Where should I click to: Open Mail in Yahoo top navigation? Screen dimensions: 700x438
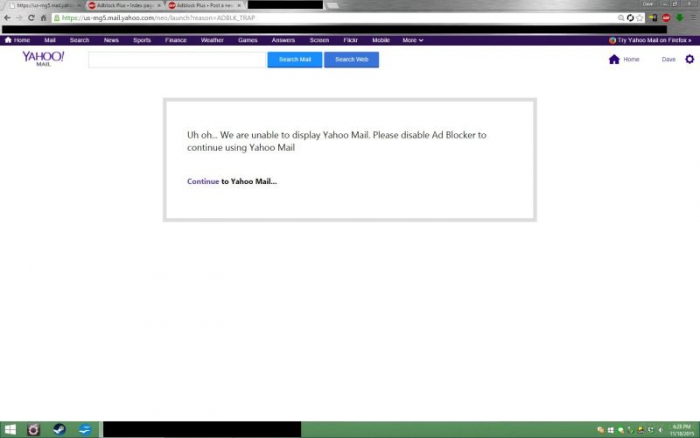click(x=50, y=40)
